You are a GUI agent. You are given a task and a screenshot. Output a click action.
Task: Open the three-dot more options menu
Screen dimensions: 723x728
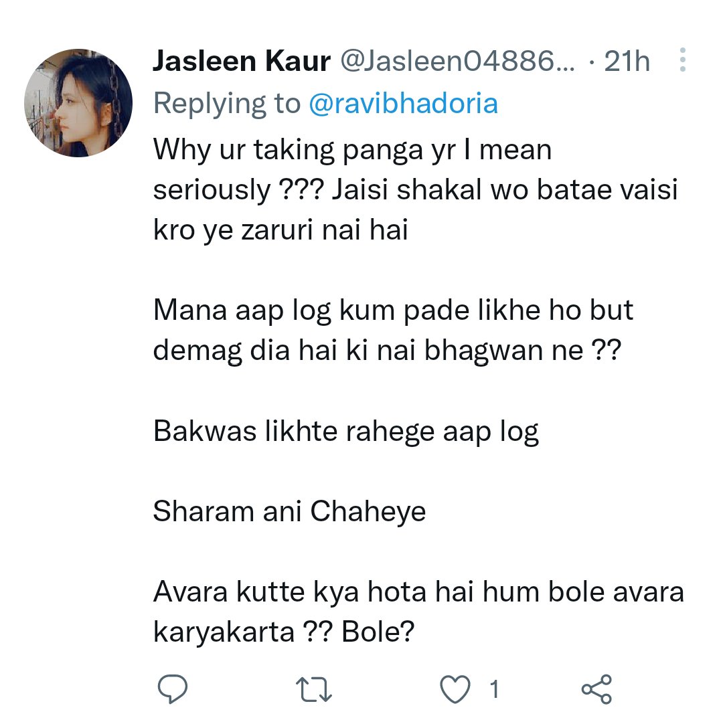pyautogui.click(x=682, y=60)
